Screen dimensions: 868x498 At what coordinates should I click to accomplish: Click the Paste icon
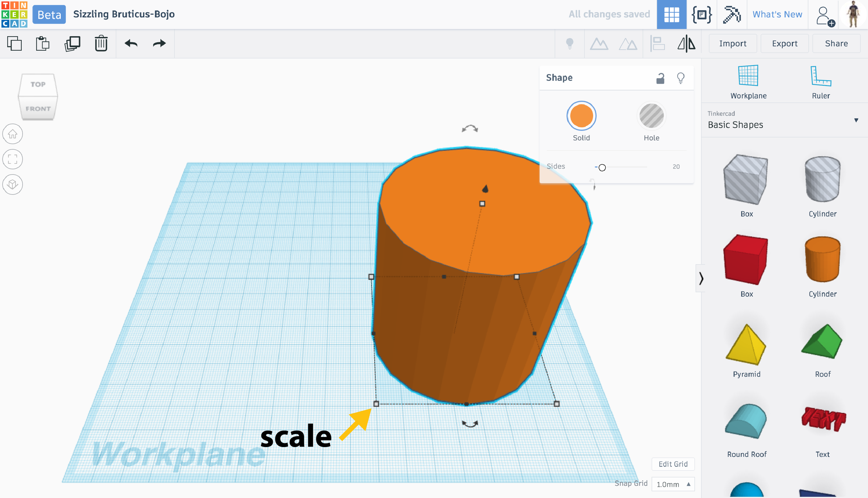point(43,44)
